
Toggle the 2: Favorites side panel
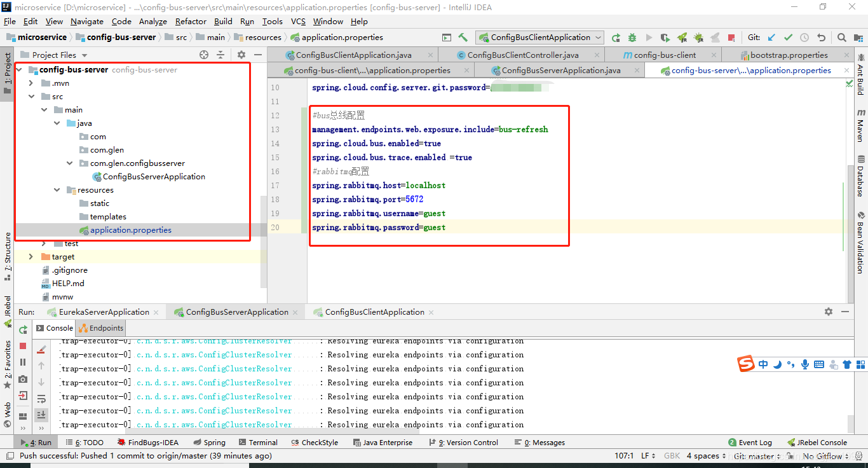point(7,365)
